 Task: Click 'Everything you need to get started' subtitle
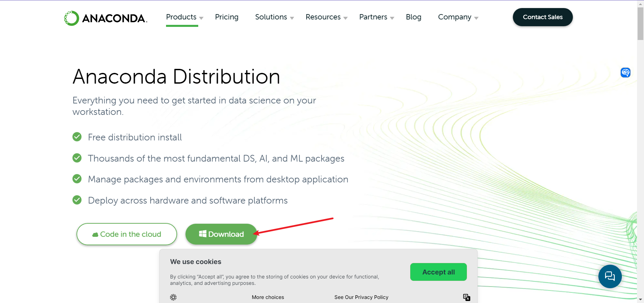pyautogui.click(x=194, y=106)
